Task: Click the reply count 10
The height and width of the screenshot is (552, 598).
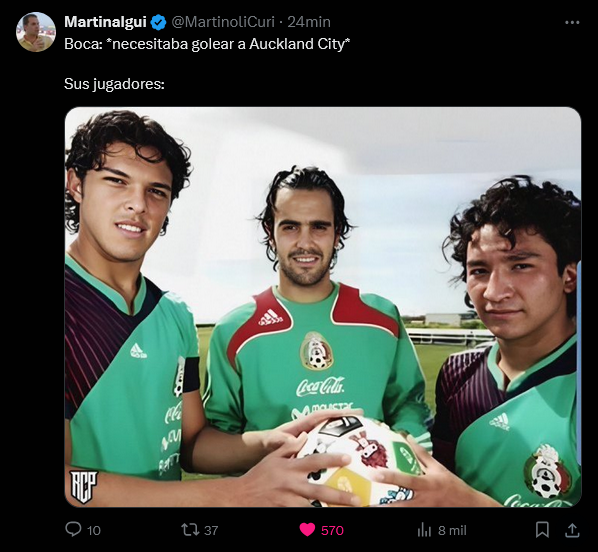Action: [94, 530]
